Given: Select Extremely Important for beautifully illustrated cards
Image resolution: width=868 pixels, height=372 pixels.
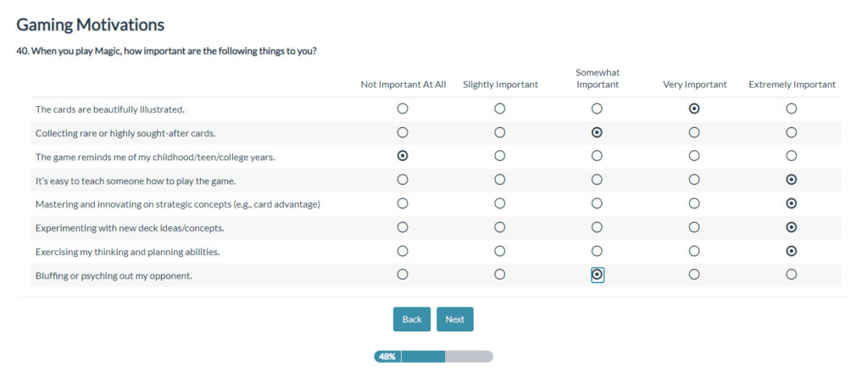Looking at the screenshot, I should [x=791, y=108].
